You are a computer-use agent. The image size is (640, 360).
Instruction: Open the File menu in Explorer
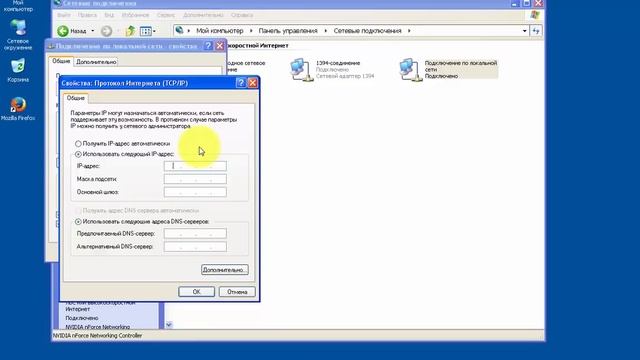tap(63, 15)
